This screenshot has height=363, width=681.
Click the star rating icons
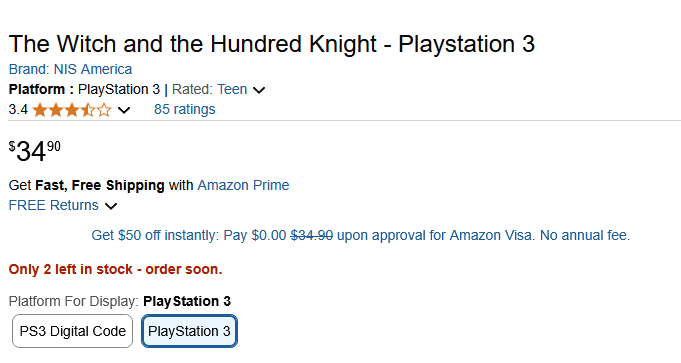click(x=72, y=110)
